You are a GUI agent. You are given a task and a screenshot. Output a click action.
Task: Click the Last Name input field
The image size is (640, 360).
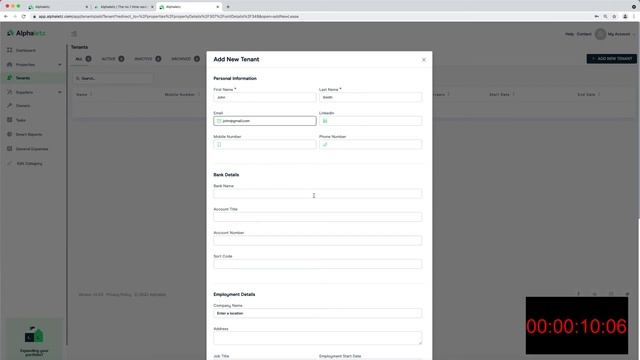[370, 97]
